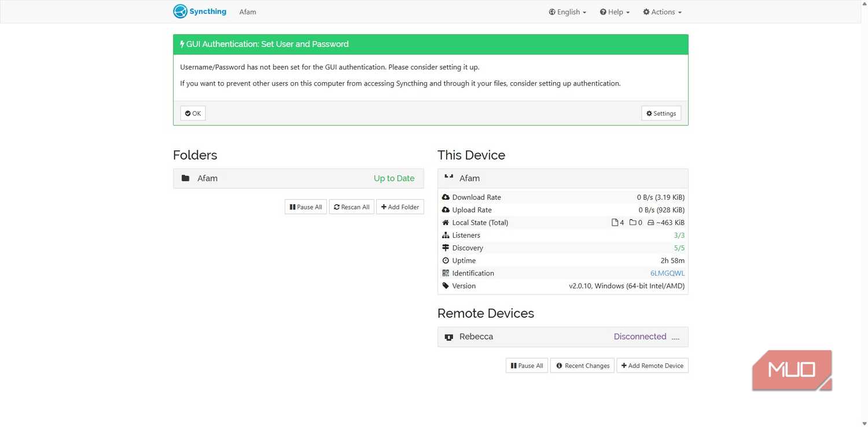Open the 6LMGQWL device ID link
Screen dimensions: 868x427
point(667,273)
